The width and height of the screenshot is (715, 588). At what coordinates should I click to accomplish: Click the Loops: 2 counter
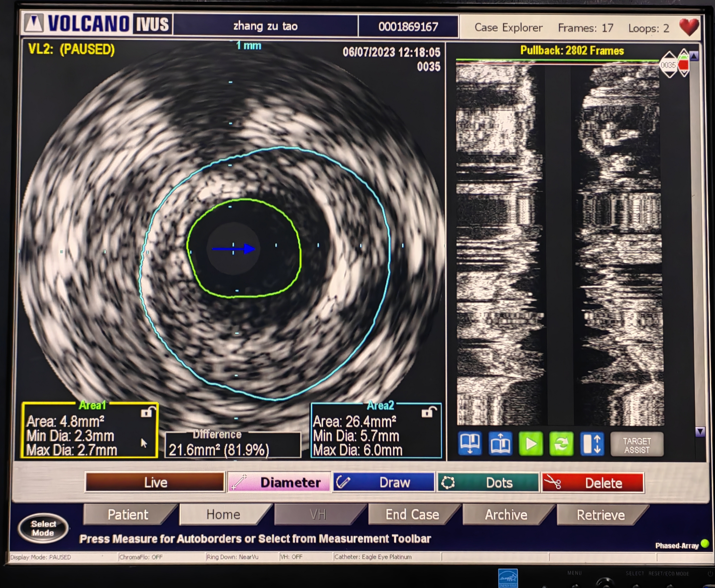point(649,28)
